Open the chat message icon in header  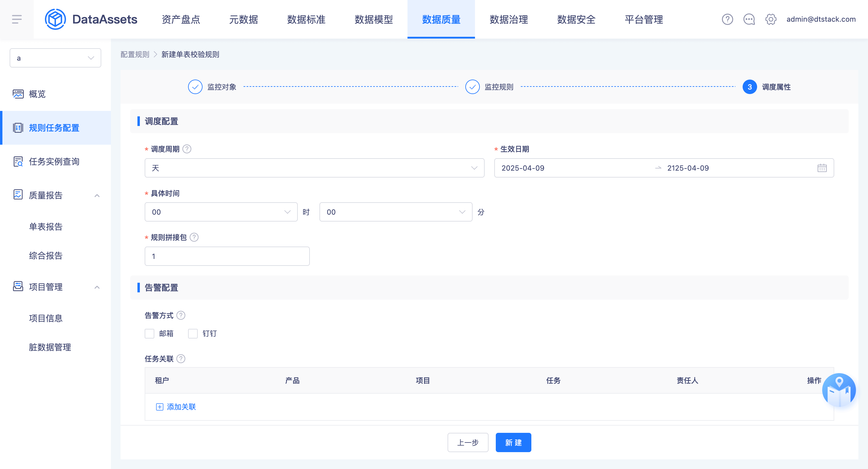[749, 19]
